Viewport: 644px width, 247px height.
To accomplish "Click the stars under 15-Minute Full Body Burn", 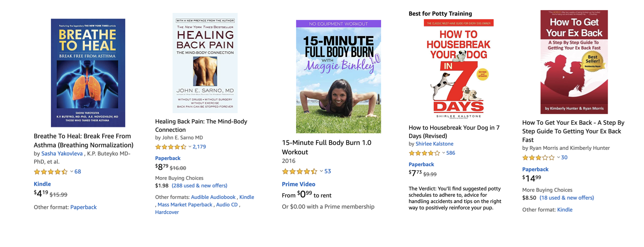I will (x=299, y=171).
